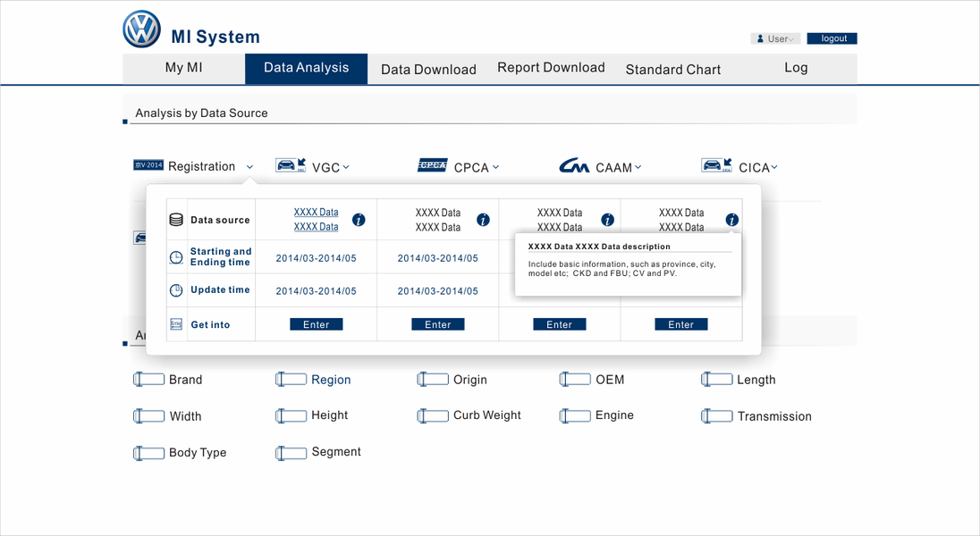Screen dimensions: 980x536
Task: Click Enter button in second data column
Action: 438,324
